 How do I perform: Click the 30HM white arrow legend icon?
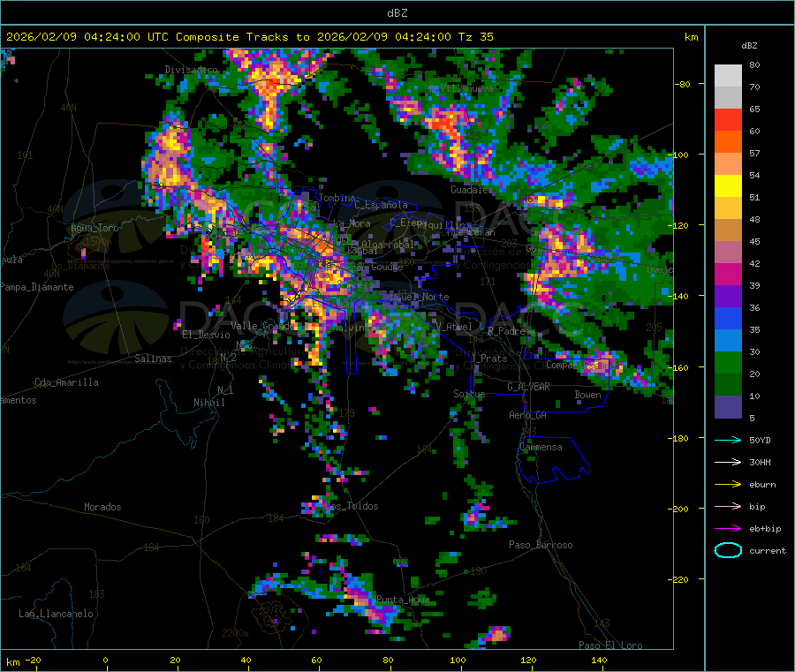728,462
